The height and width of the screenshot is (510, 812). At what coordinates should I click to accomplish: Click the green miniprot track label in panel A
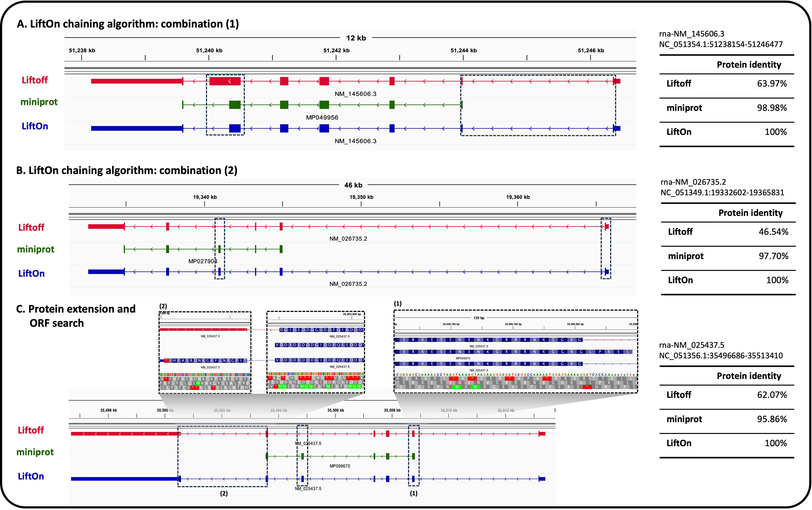(39, 102)
